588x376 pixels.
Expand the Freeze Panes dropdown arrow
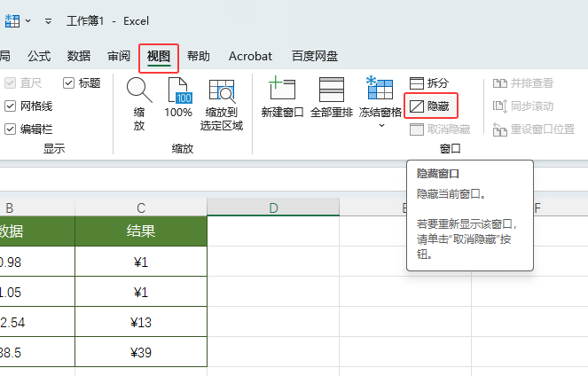pos(381,126)
